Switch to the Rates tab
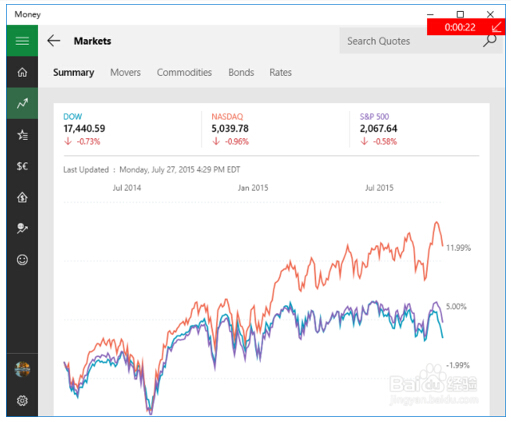 pos(280,72)
